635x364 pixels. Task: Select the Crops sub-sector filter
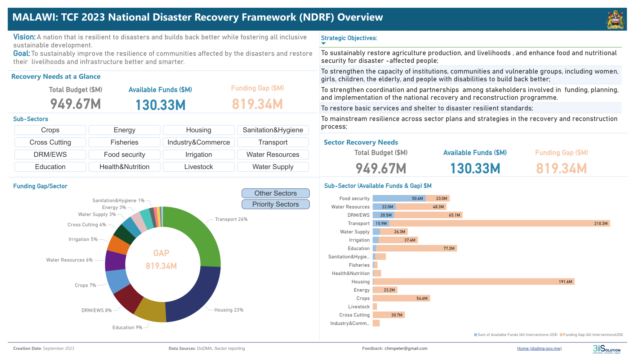(x=50, y=130)
